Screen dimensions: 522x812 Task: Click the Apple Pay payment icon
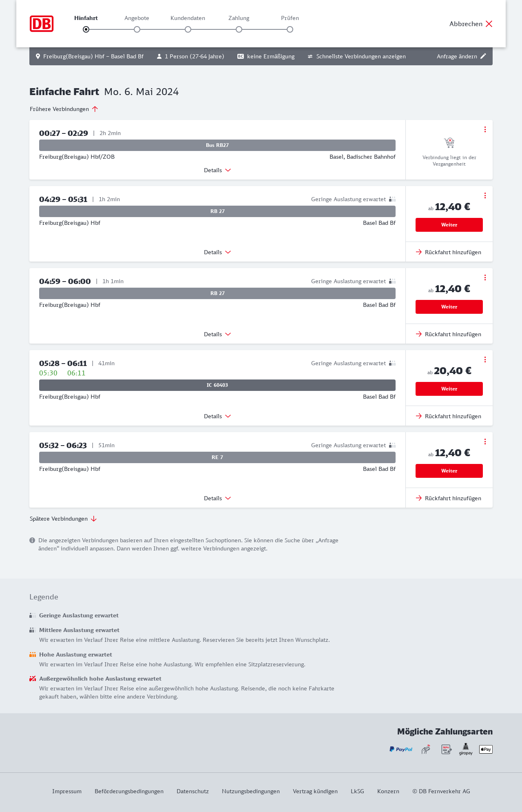pyautogui.click(x=486, y=749)
